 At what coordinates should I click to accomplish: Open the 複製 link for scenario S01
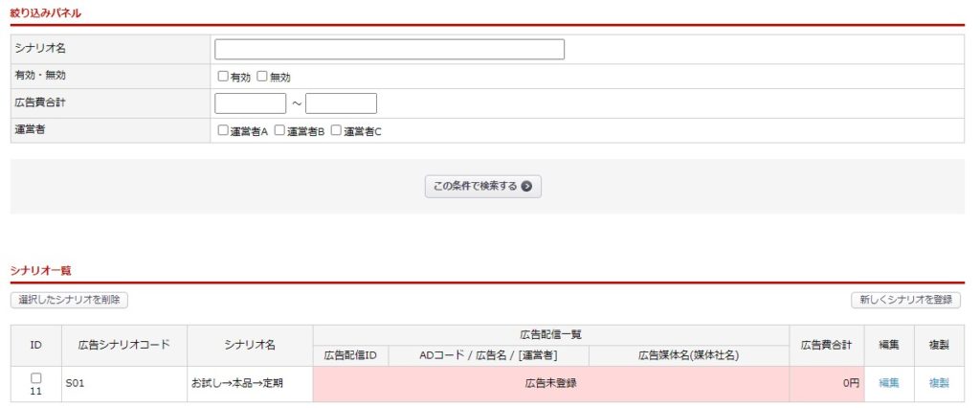pyautogui.click(x=939, y=383)
